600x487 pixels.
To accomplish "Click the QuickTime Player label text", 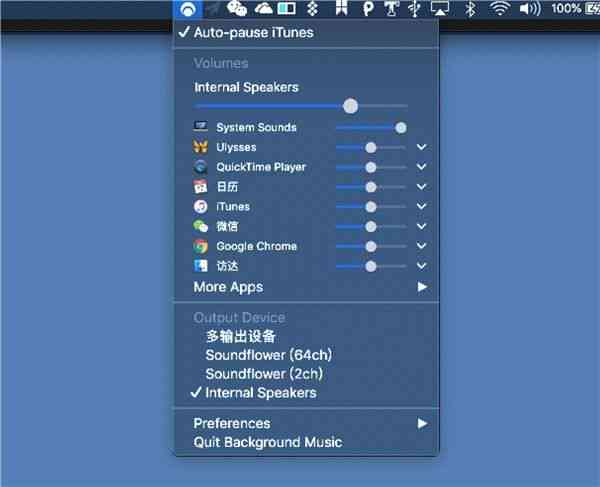I will (x=261, y=167).
